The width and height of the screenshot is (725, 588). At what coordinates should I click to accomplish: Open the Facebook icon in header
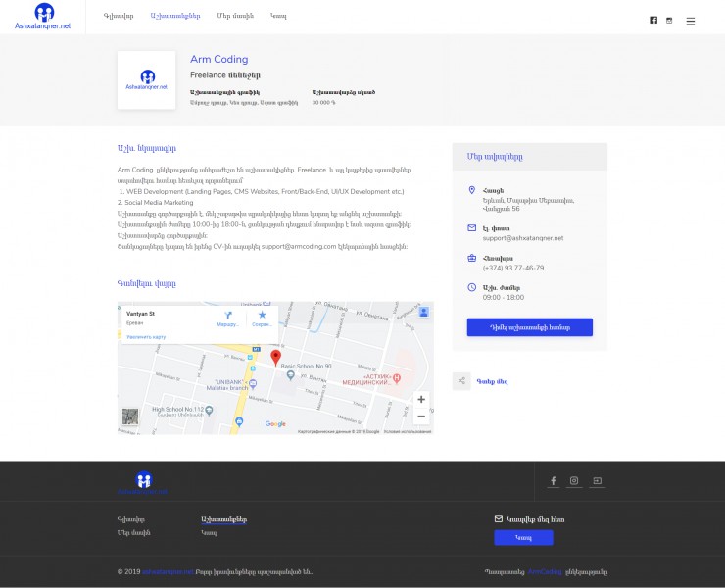(653, 20)
